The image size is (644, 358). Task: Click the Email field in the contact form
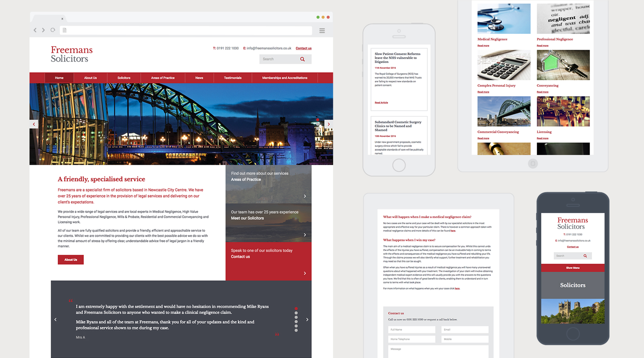465,330
